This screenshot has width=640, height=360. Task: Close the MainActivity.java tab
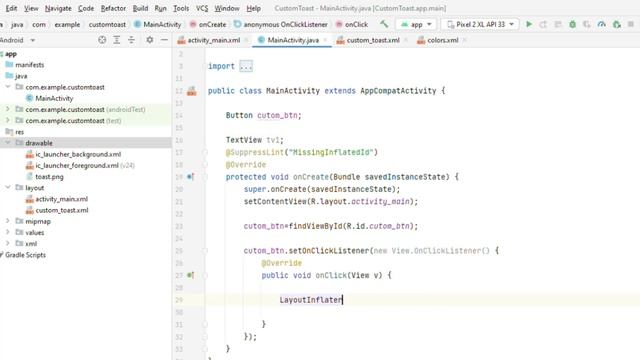click(325, 40)
